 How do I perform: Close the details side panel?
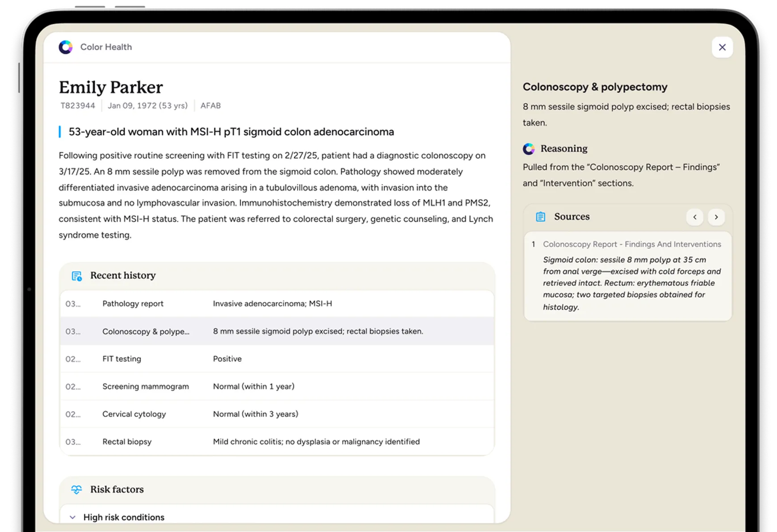pos(722,47)
